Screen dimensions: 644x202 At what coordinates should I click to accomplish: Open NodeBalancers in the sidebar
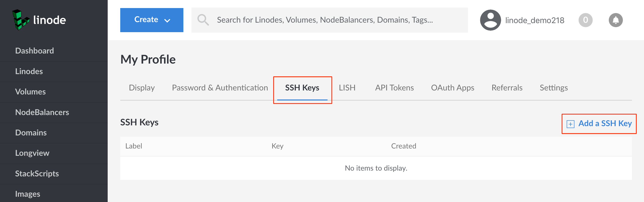[42, 112]
